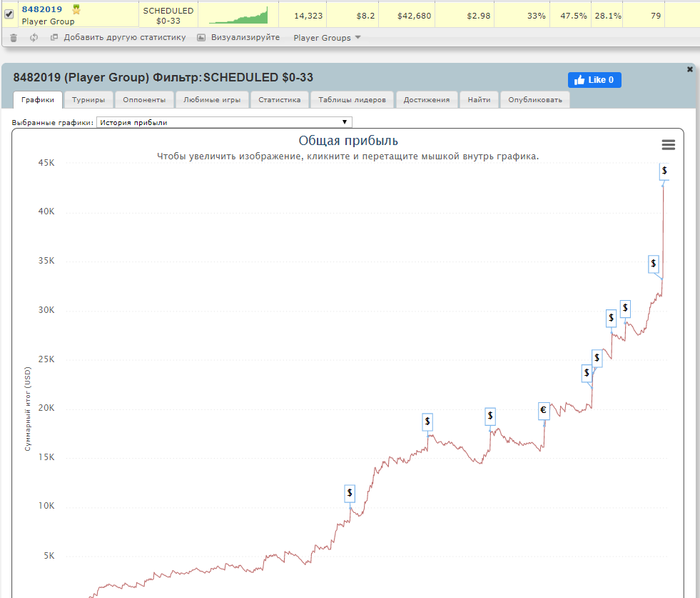Open the Таблицы лидеров tab

352,100
